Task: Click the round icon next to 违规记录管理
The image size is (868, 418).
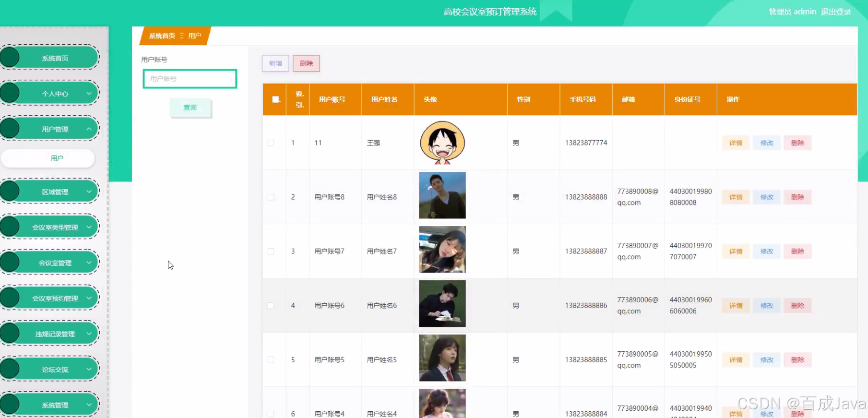Action: point(9,333)
